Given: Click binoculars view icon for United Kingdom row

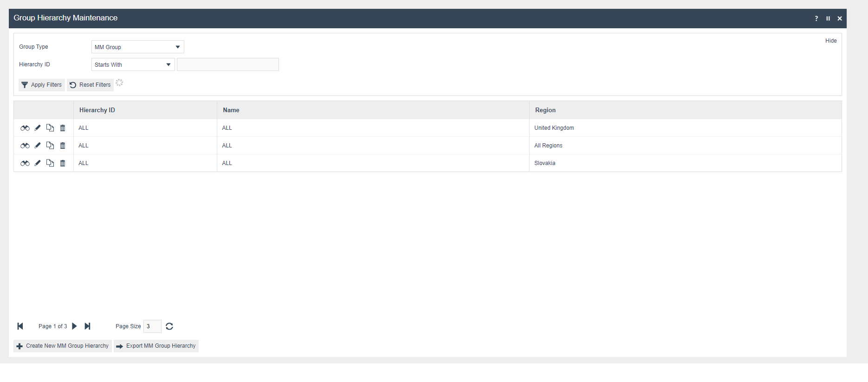Looking at the screenshot, I should point(25,128).
